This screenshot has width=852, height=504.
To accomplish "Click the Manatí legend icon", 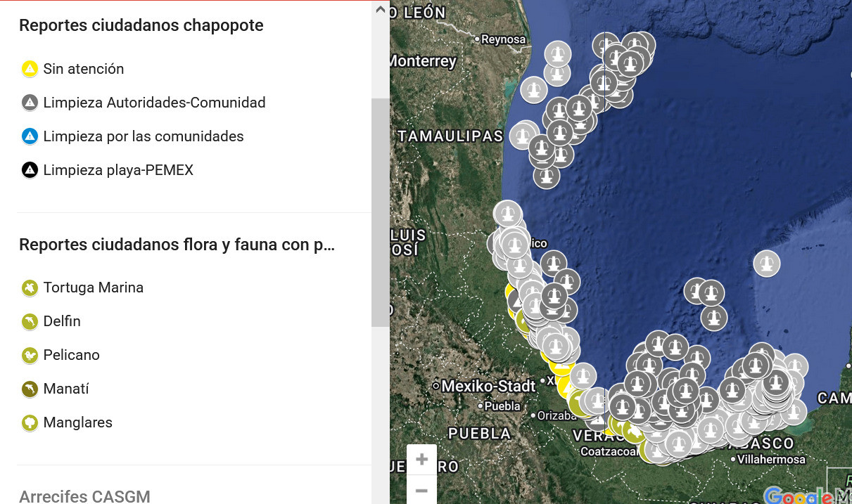I will point(30,389).
